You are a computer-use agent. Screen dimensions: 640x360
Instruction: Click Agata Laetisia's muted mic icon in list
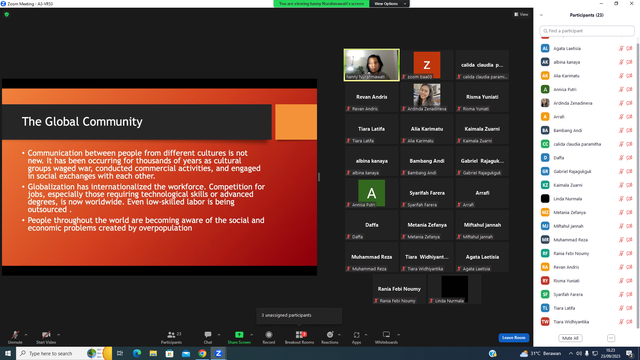point(621,49)
